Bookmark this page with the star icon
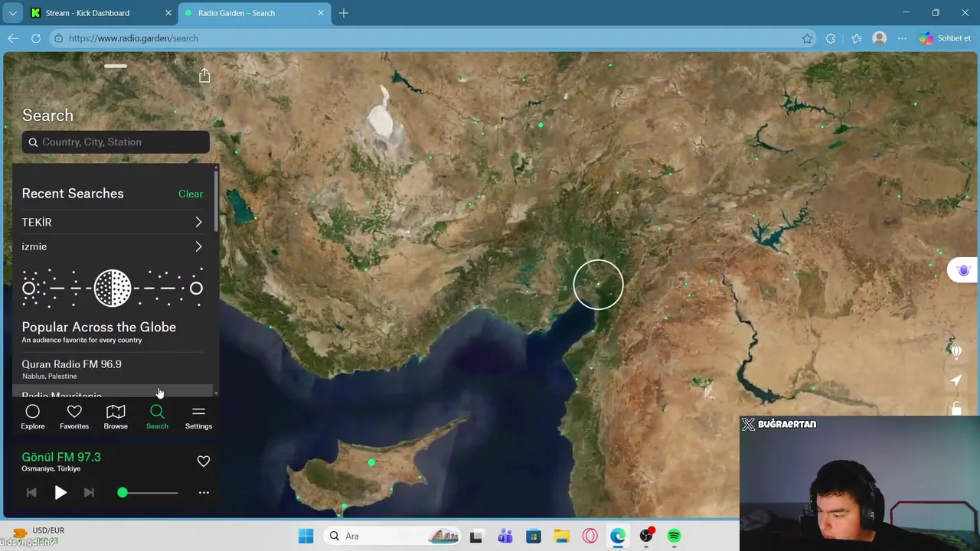Screen dimensions: 980x551 [x=807, y=38]
